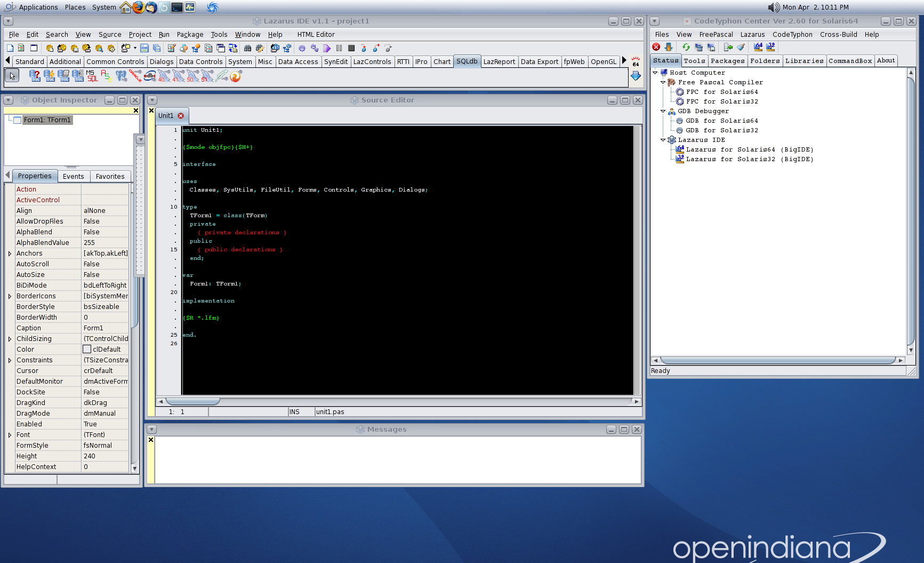
Task: Select Form1: TForm1 in component tree
Action: [47, 120]
